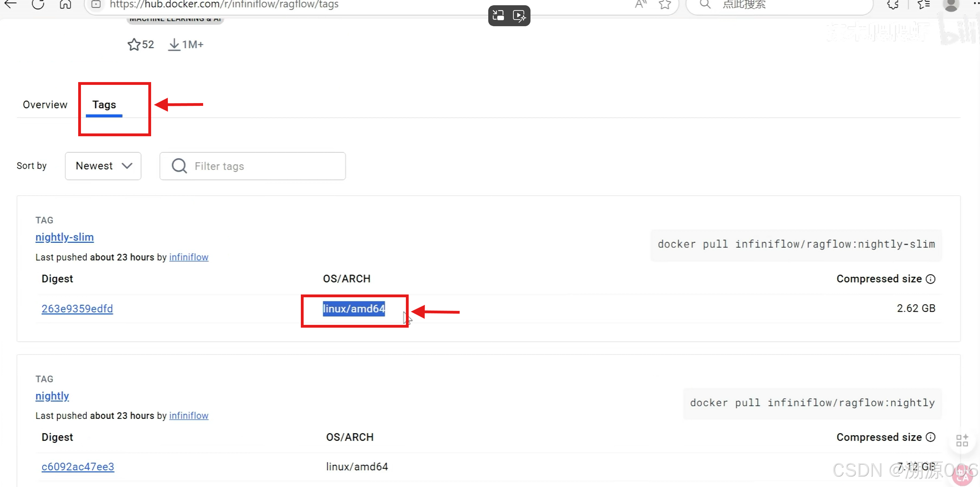Click the magnifier icon in Filter tags
The image size is (980, 487).
pos(179,166)
